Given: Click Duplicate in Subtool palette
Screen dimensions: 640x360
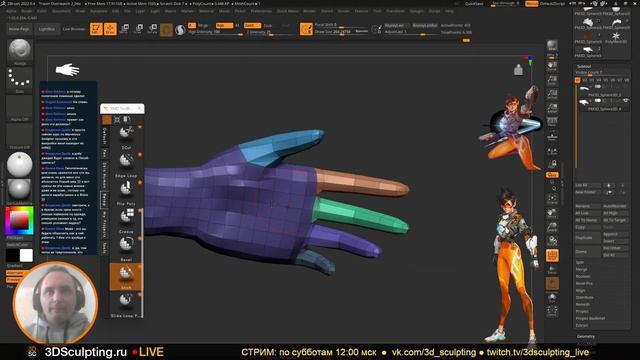Looking at the screenshot, I should pyautogui.click(x=588, y=238).
